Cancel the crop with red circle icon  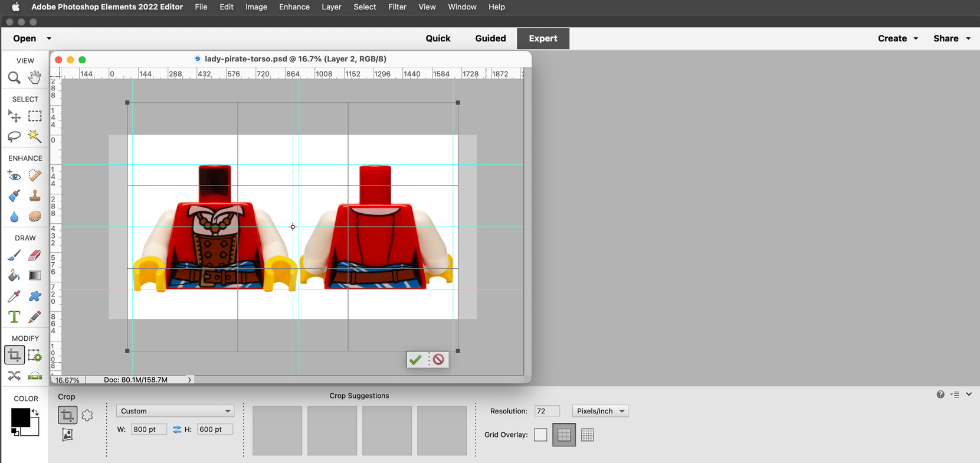click(438, 360)
